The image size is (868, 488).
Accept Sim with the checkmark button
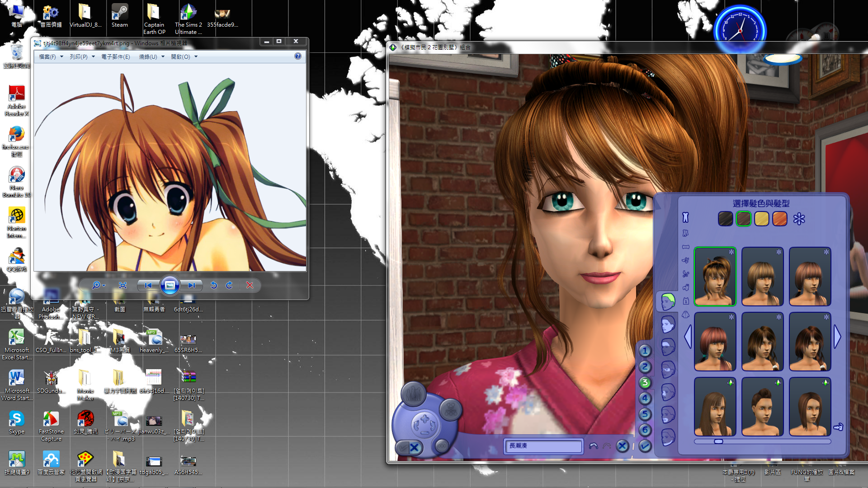click(645, 446)
